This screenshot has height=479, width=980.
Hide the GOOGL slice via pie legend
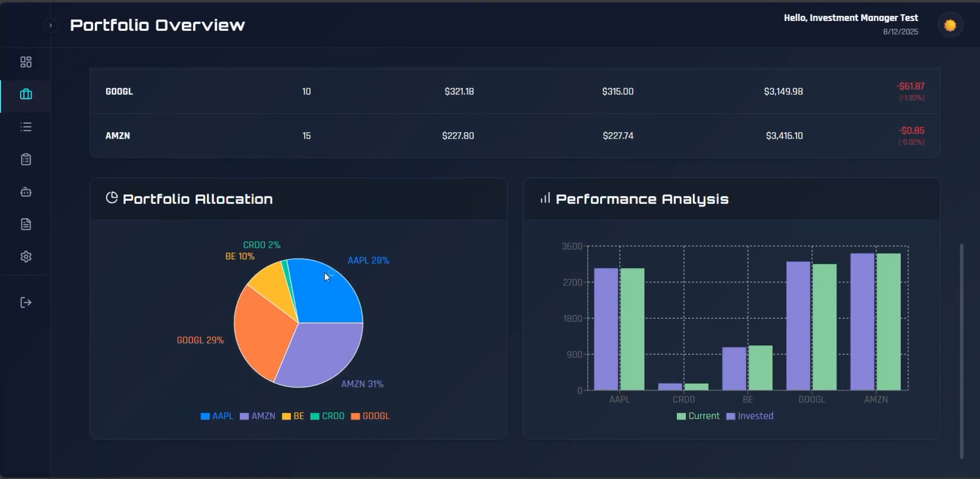pos(370,416)
